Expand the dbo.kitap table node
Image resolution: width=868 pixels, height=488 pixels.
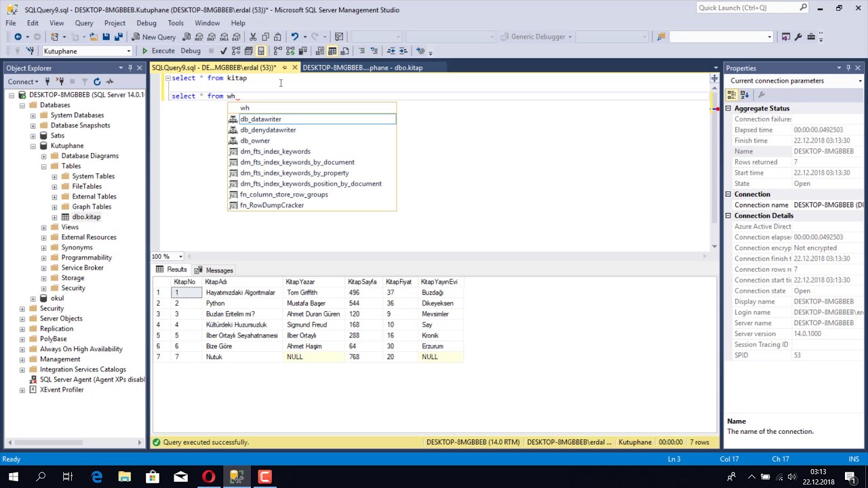pyautogui.click(x=55, y=217)
